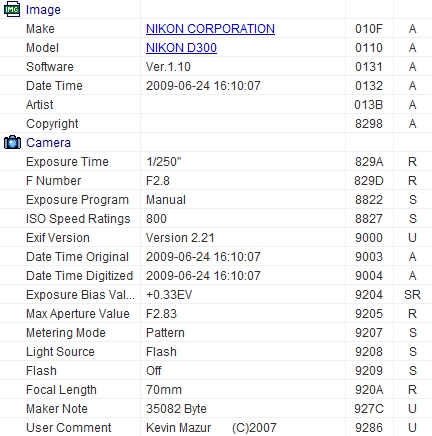The width and height of the screenshot is (432, 436).
Task: Click the Focal Length value 70mm
Action: 164,390
